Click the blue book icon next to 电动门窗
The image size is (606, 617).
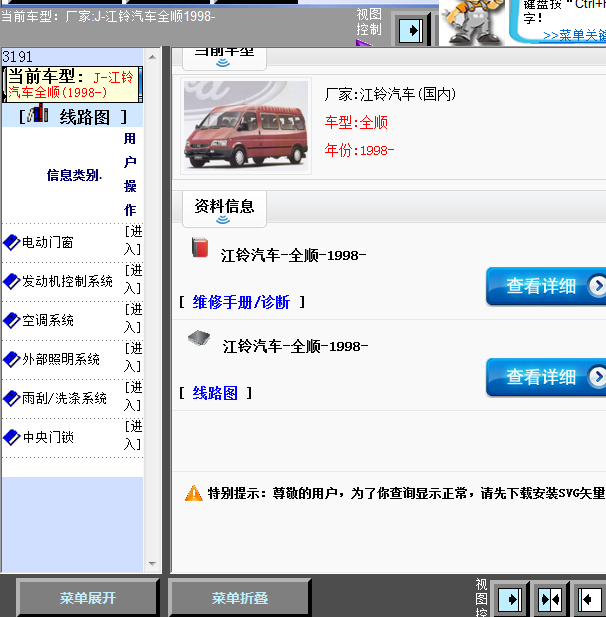coord(11,242)
